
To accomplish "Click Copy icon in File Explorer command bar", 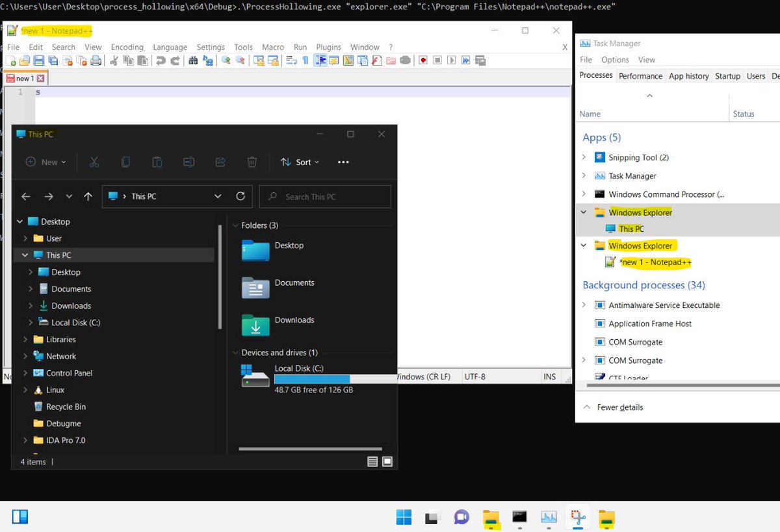I will [125, 162].
